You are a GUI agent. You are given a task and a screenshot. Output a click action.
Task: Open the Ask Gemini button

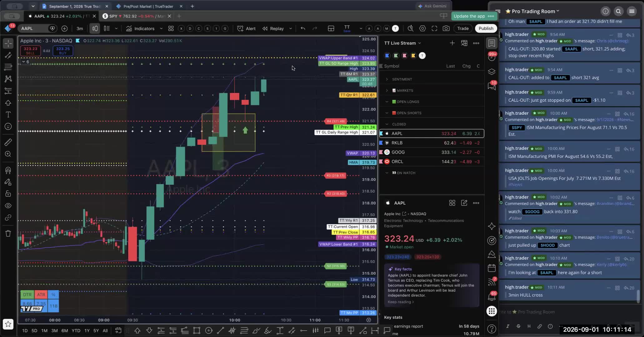coord(433,6)
